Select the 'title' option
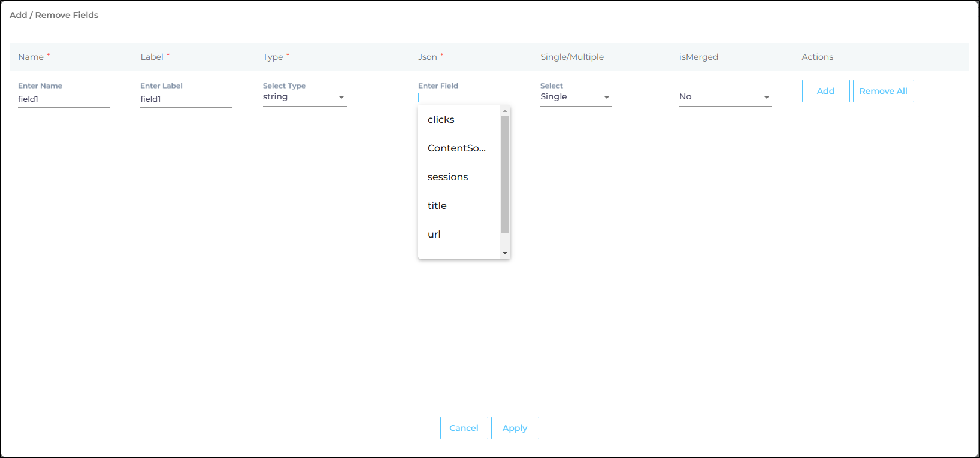The width and height of the screenshot is (980, 458). coord(437,206)
